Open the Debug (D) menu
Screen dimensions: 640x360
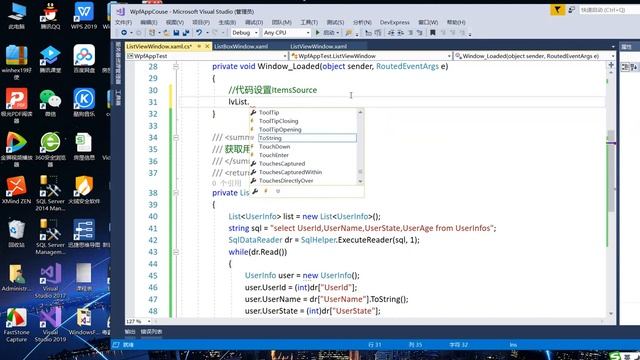tap(254, 22)
